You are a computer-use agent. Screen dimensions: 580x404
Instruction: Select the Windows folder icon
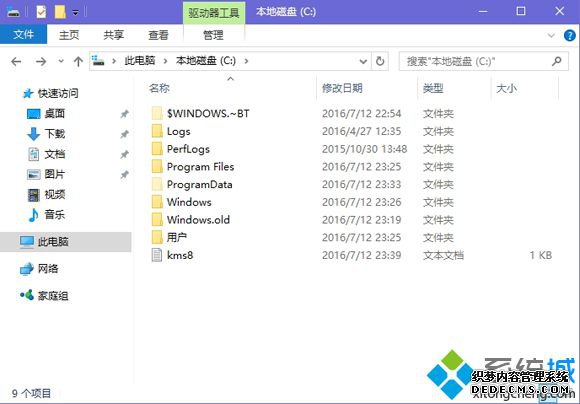pyautogui.click(x=157, y=202)
